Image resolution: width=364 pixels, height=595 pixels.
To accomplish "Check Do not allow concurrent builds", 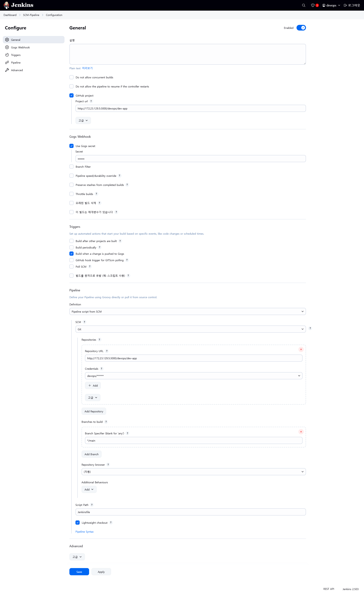I will click(x=71, y=77).
